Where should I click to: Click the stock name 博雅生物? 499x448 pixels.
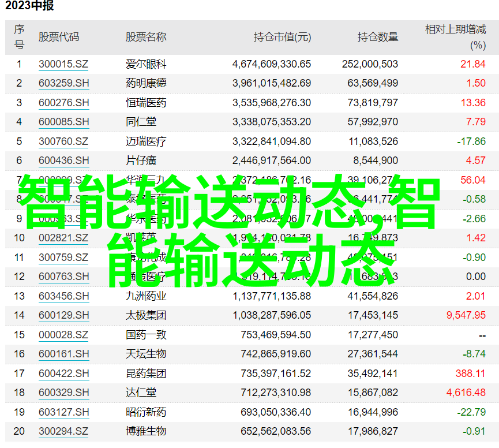coord(146,431)
